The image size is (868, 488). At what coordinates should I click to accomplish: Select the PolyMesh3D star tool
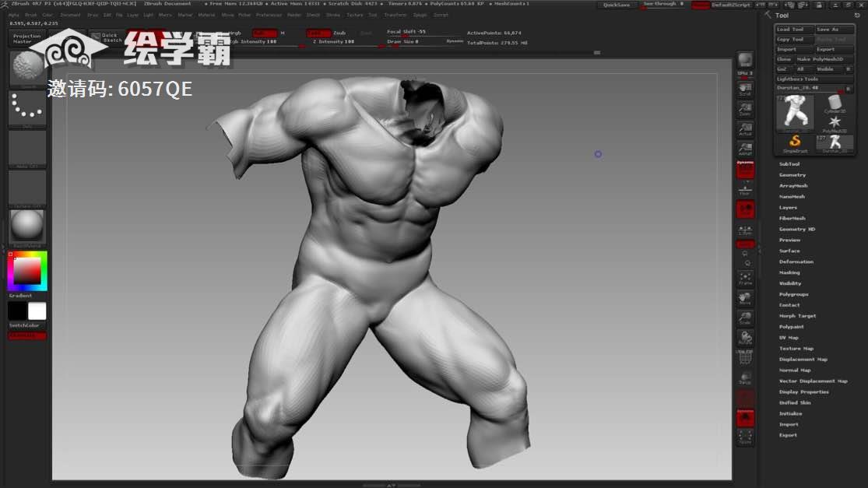point(835,123)
